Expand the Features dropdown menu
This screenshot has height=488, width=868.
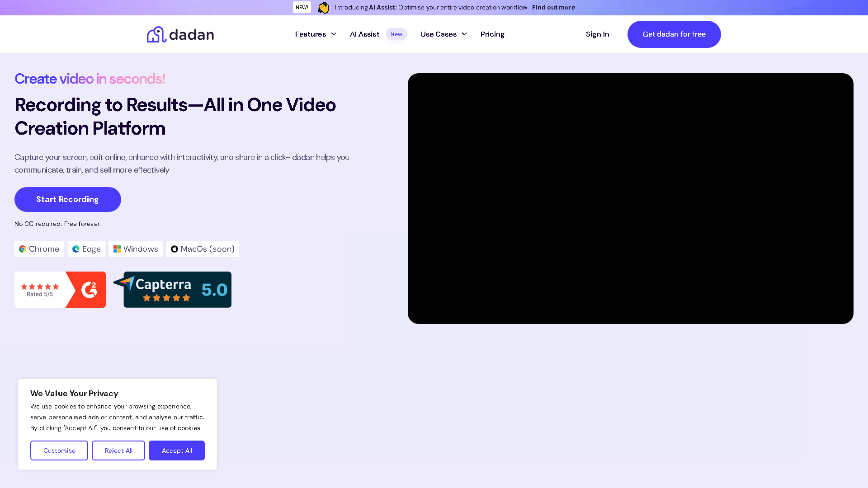[315, 34]
